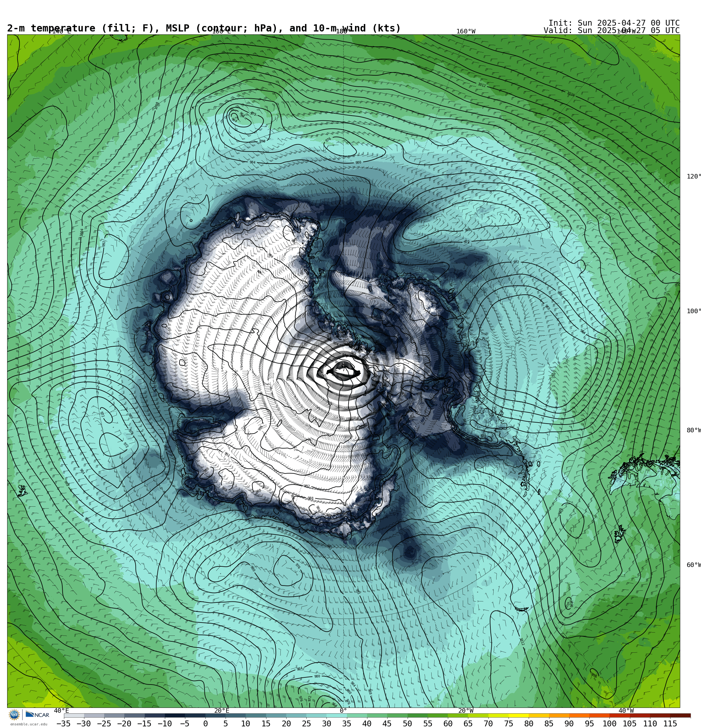Click the 160°W longitude label at top
701x728 pixels.
(465, 31)
